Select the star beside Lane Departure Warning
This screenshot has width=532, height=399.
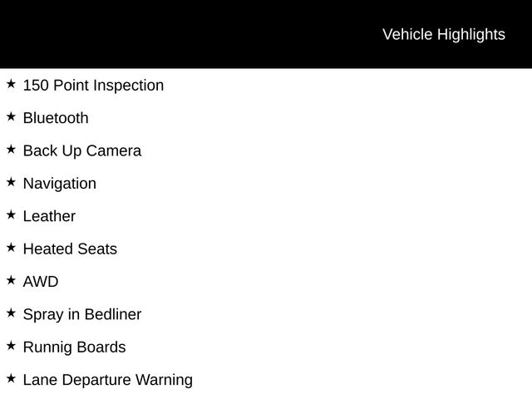tap(11, 378)
